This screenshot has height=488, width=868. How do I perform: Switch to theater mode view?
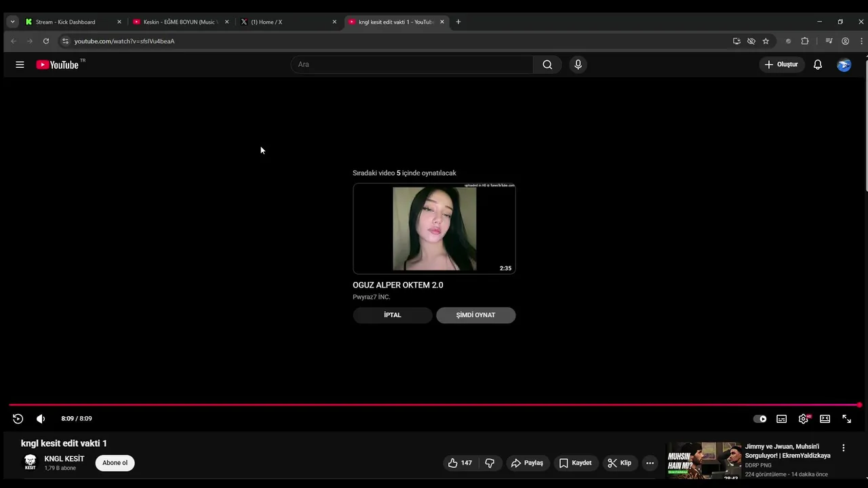click(x=825, y=419)
